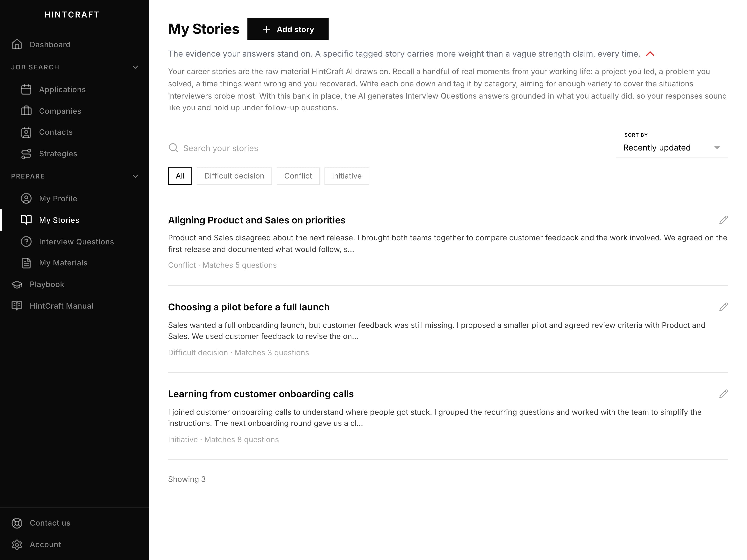Click the Initiative · Matches 8 questions text
The width and height of the screenshot is (747, 560).
[223, 439]
